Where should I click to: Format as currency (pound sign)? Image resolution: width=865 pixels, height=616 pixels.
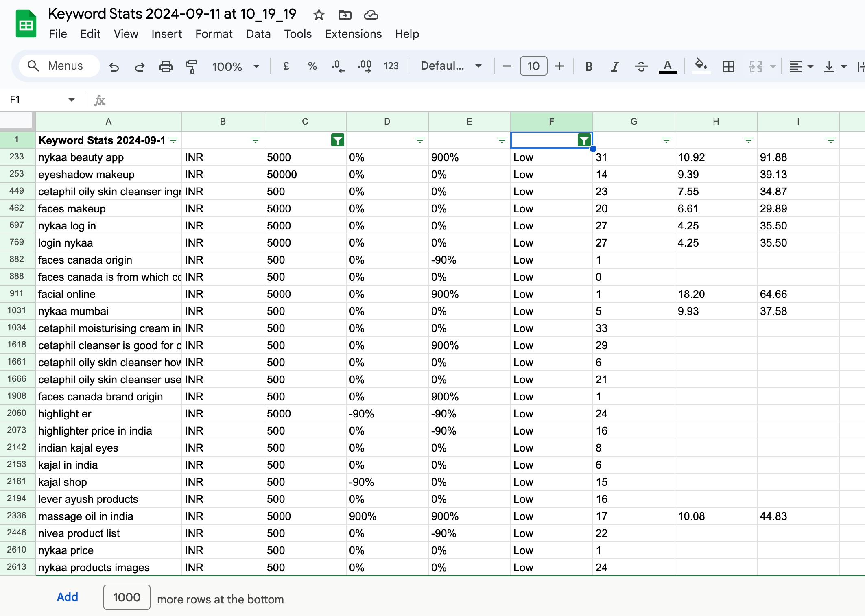(286, 66)
